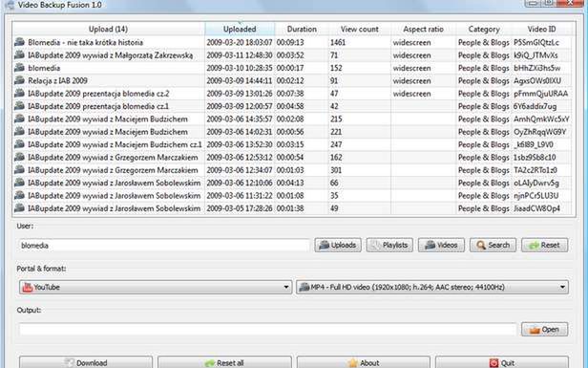
Task: Click the Playlists button
Action: [x=389, y=246]
